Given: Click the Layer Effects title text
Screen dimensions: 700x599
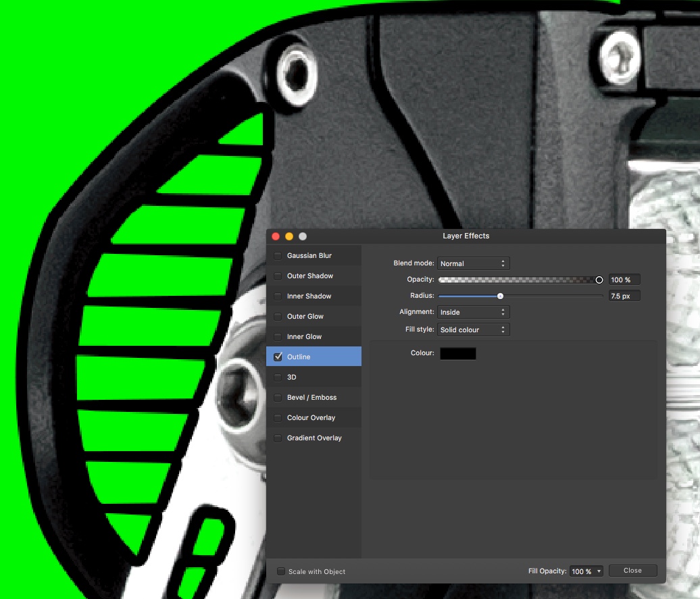Looking at the screenshot, I should (x=466, y=236).
